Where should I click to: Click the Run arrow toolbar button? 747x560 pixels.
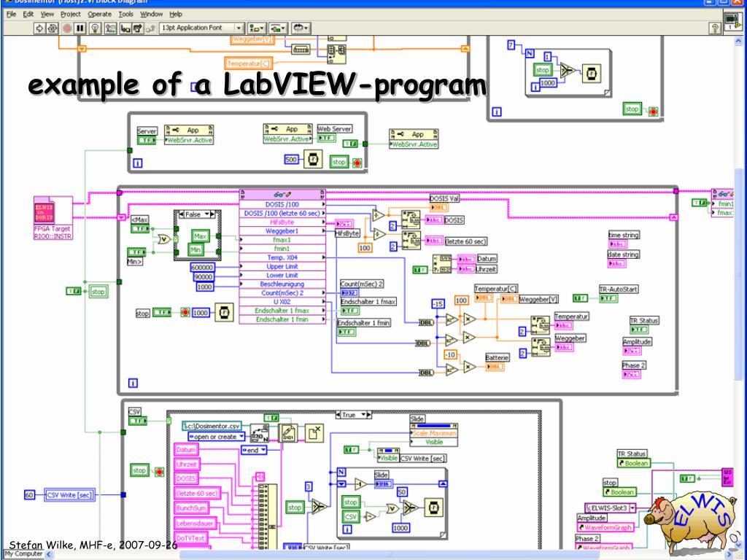pyautogui.click(x=39, y=28)
